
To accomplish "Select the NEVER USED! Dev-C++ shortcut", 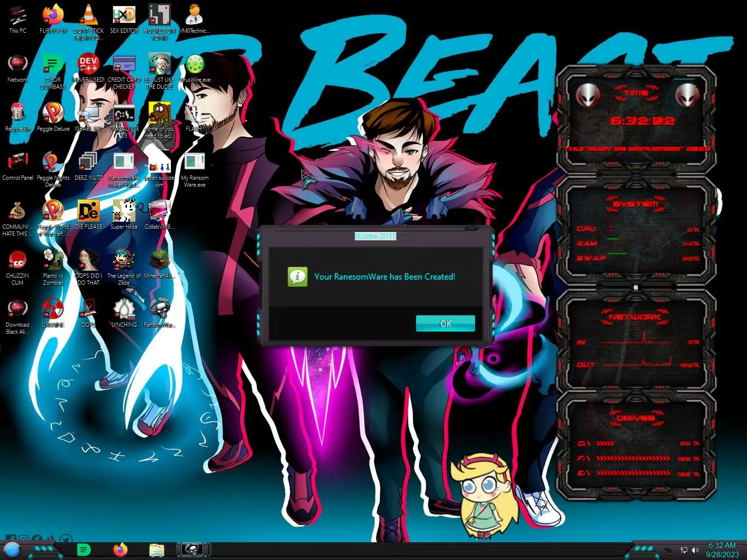I will click(x=89, y=69).
